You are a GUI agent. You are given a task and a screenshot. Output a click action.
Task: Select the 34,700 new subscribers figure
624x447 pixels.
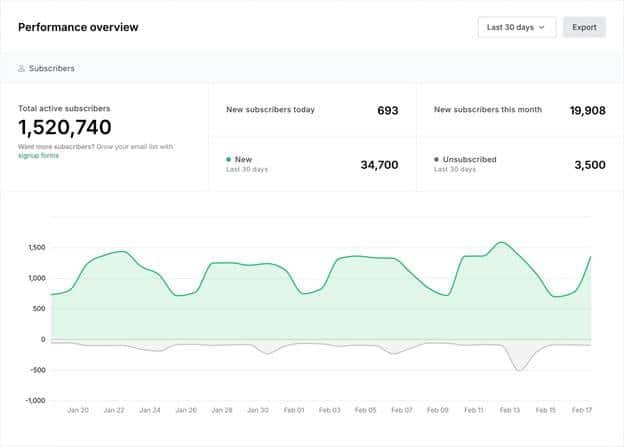coord(379,165)
